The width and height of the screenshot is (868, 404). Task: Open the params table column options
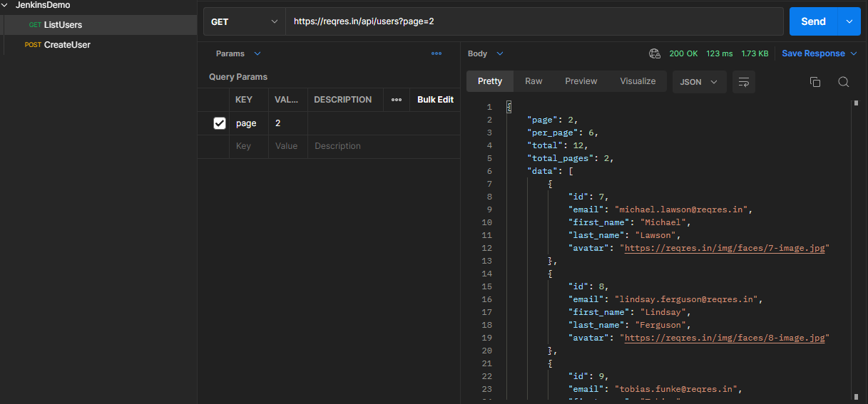click(397, 100)
